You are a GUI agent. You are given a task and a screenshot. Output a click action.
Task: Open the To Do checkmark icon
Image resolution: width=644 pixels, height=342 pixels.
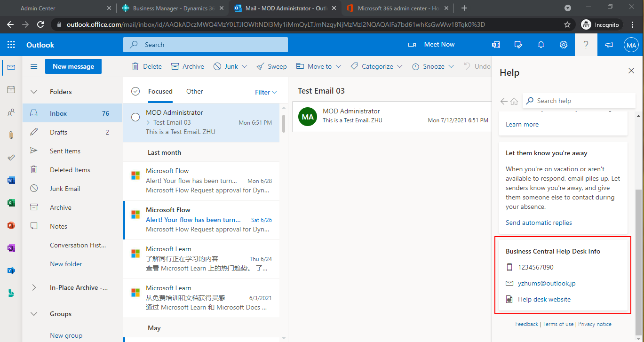(x=10, y=158)
